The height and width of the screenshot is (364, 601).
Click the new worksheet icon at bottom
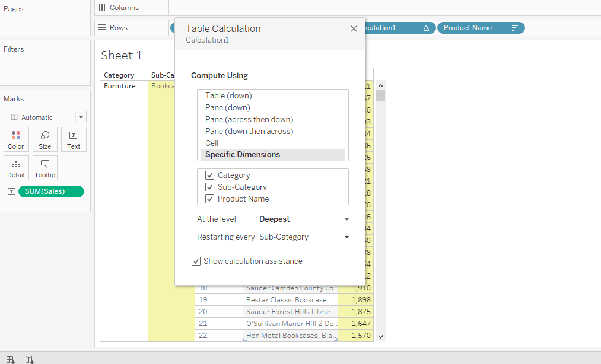coord(11,359)
